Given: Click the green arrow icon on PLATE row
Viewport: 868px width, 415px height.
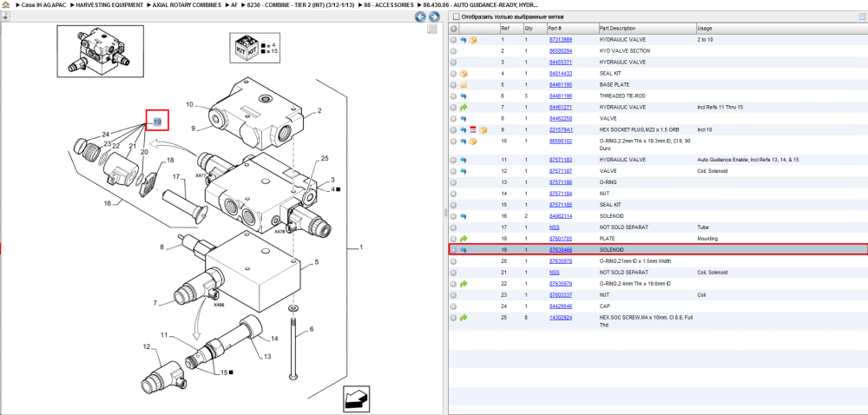Looking at the screenshot, I should click(x=464, y=239).
